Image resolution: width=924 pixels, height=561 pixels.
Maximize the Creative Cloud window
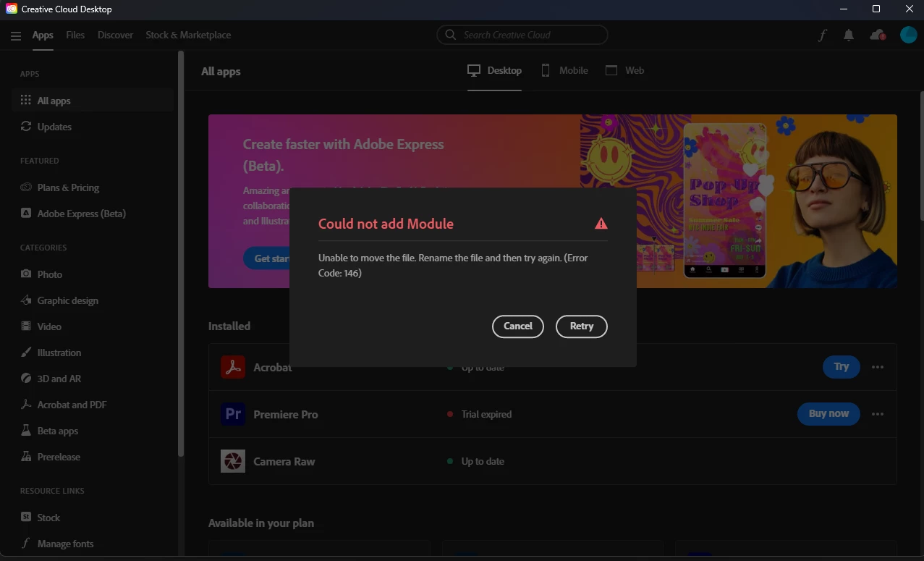876,9
